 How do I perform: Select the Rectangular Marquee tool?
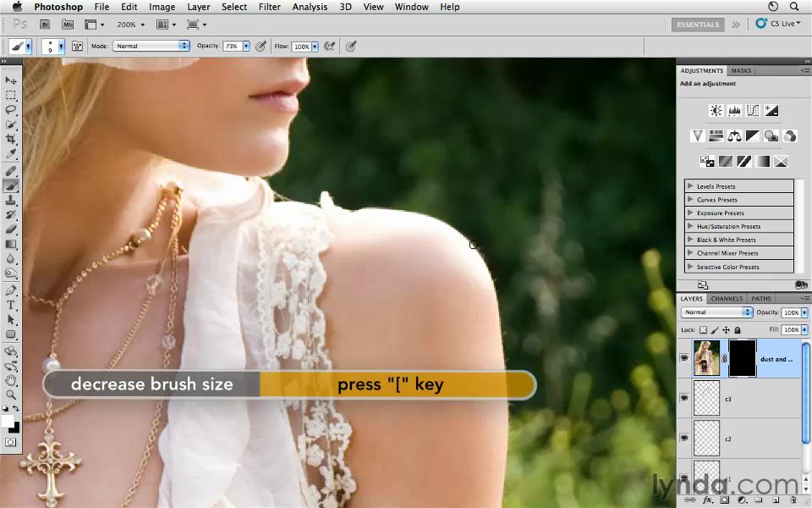tap(11, 96)
